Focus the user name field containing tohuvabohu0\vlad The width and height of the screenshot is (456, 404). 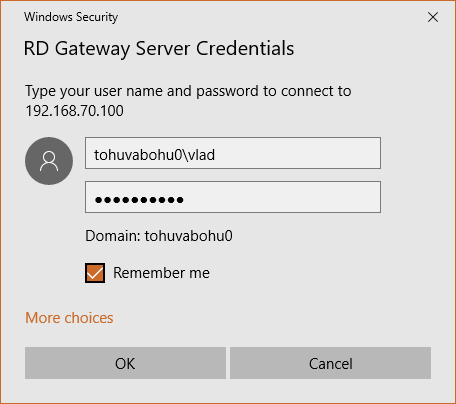(x=233, y=153)
